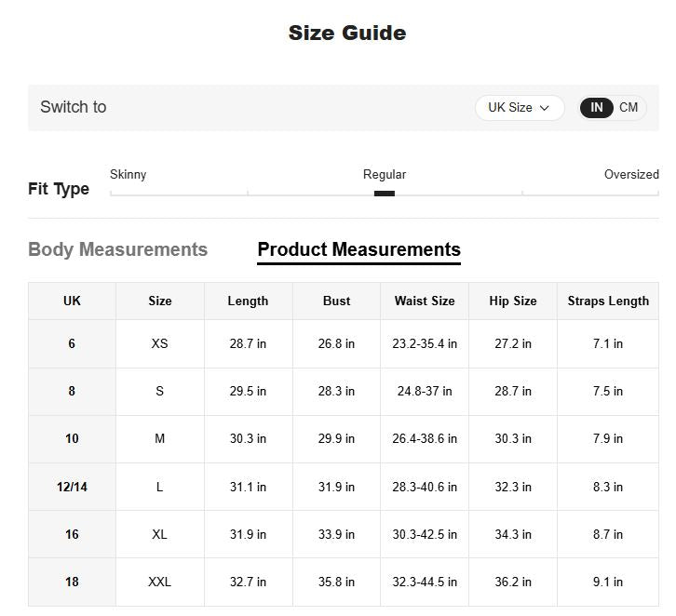Click the Regular fit marker on slider
Image resolution: width=676 pixels, height=616 pixels.
coord(384,194)
